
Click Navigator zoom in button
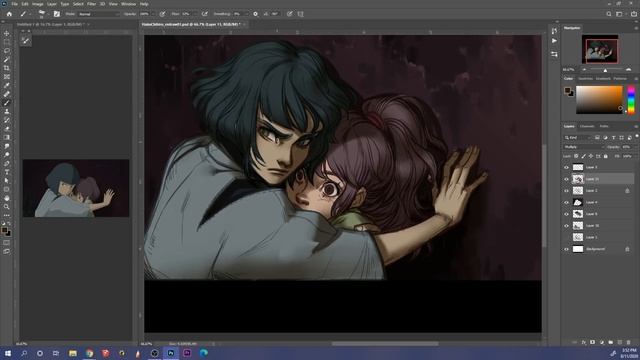(x=629, y=70)
